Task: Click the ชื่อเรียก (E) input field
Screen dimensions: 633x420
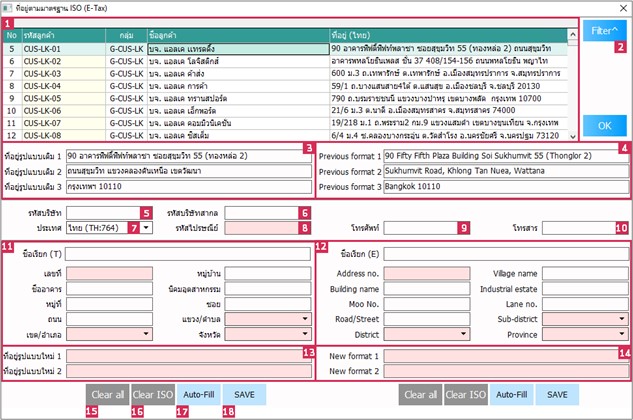Action: coord(506,254)
